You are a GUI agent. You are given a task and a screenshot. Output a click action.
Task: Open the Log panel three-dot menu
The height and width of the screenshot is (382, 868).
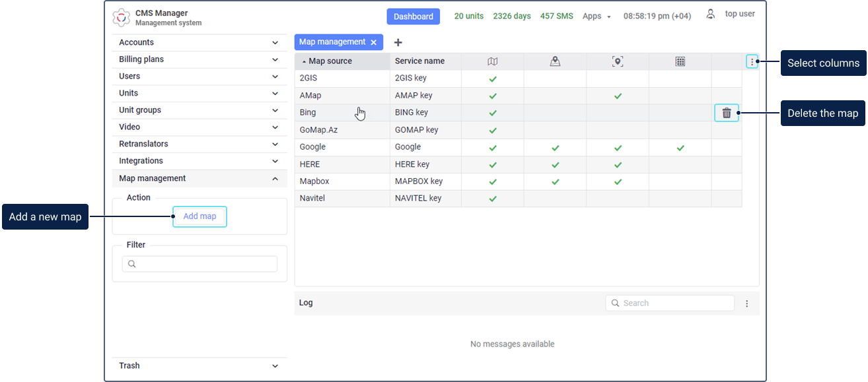tap(747, 303)
